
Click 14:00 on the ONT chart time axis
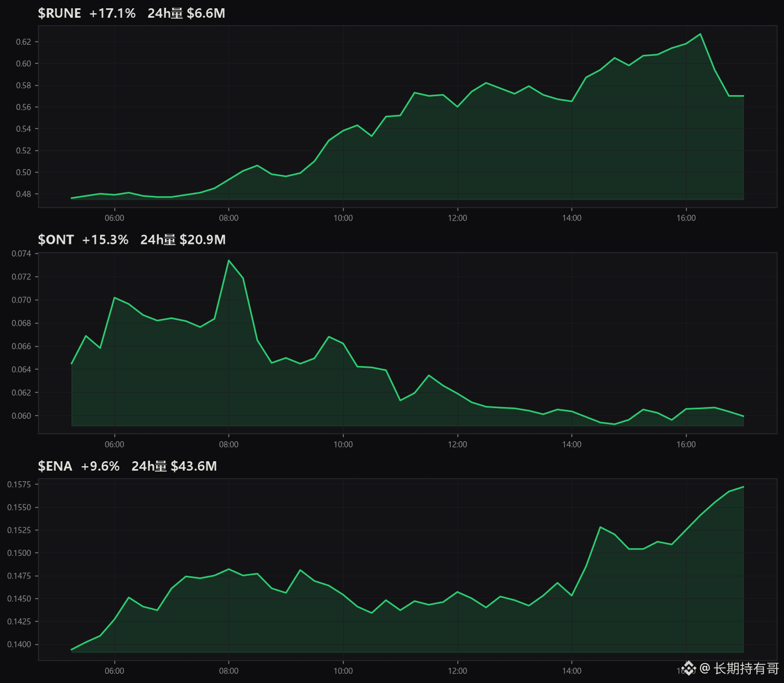572,445
